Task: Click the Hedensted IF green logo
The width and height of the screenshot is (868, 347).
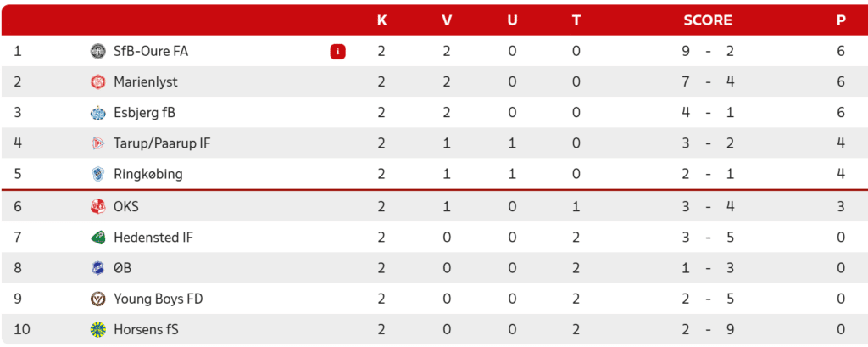Action: click(97, 238)
